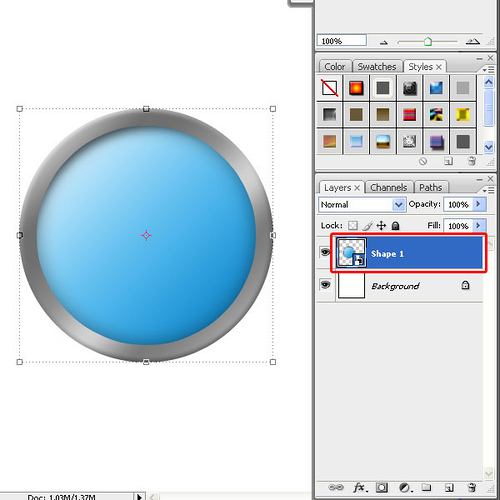This screenshot has width=500, height=500.
Task: Hide the Shape 1 layer
Action: pyautogui.click(x=325, y=252)
